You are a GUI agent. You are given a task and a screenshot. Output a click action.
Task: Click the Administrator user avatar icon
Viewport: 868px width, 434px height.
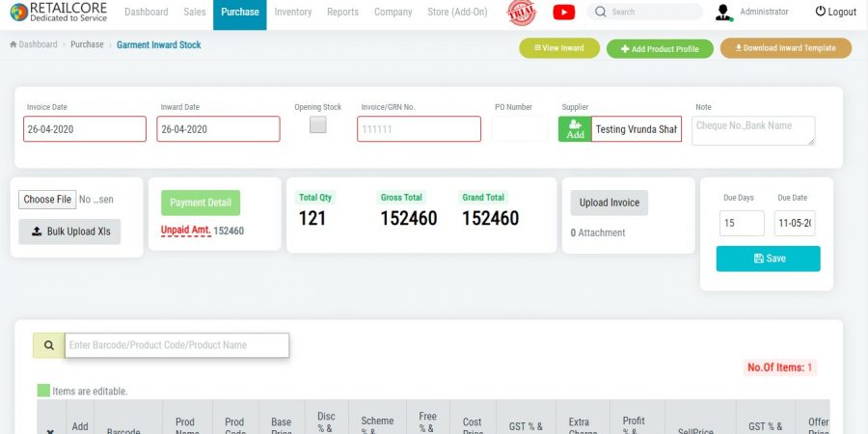tap(723, 13)
